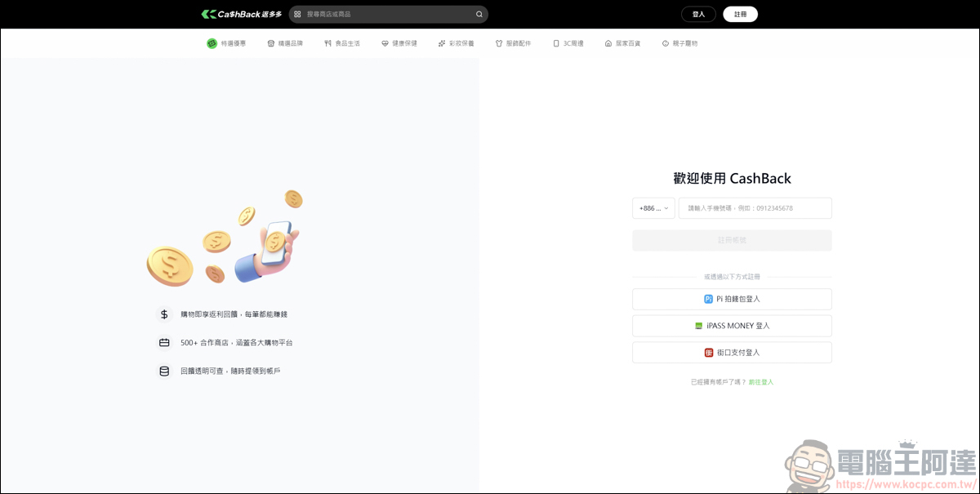Sign in with 街口支付登入

pyautogui.click(x=732, y=353)
